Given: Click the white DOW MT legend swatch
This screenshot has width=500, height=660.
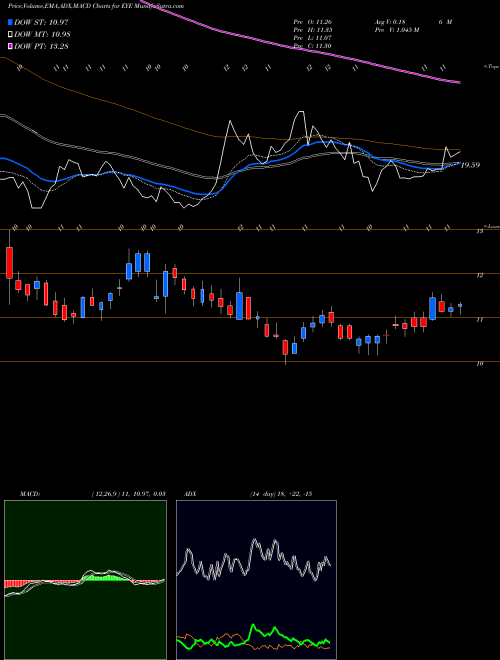Looking at the screenshot, I should tap(10, 34).
